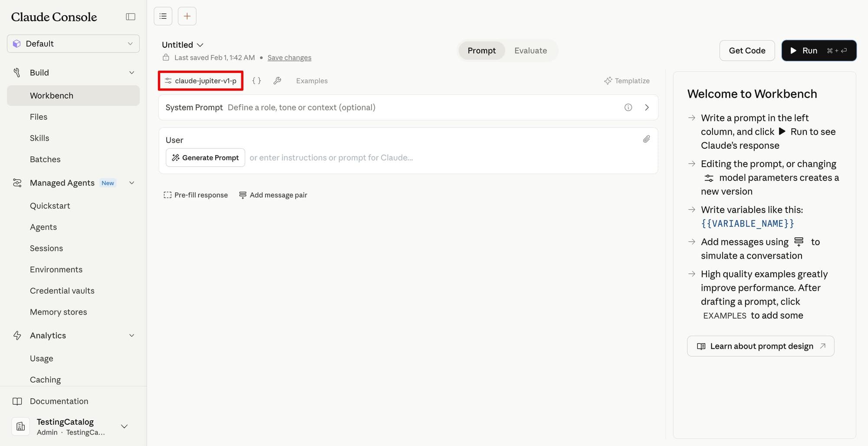
Task: Click the System Prompt info icon
Action: tap(628, 108)
